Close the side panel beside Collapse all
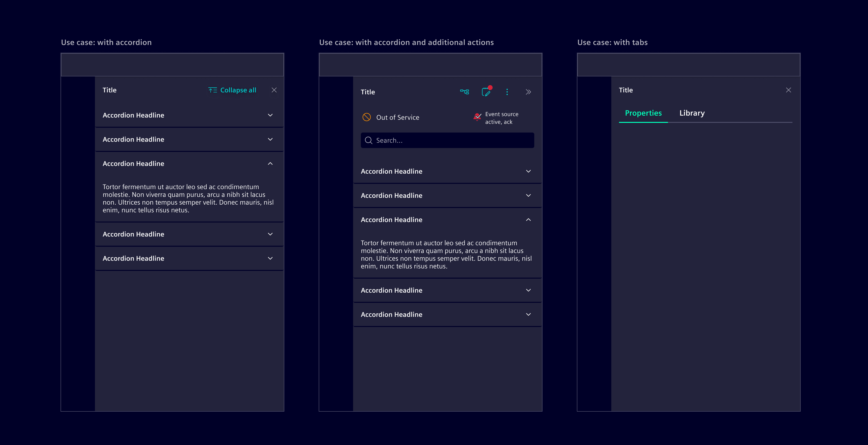Viewport: 868px width, 445px height. point(274,90)
